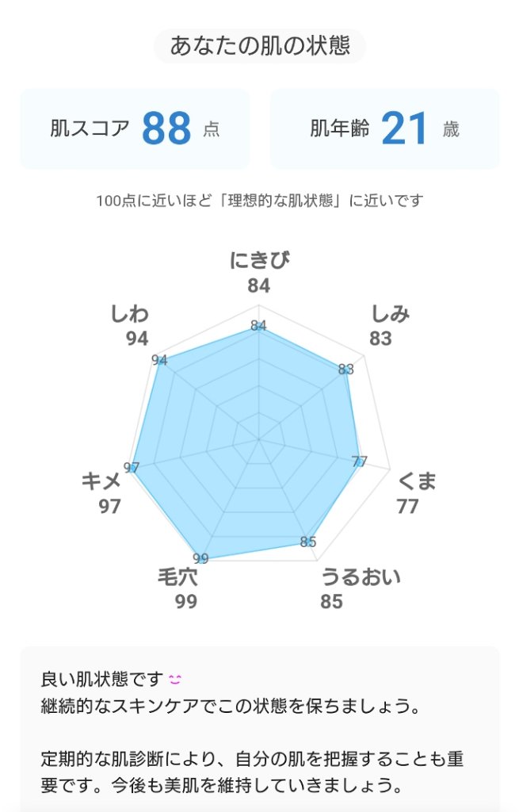The width and height of the screenshot is (519, 812).
Task: Click the vertex labeled 85 on chart
Action: [308, 542]
